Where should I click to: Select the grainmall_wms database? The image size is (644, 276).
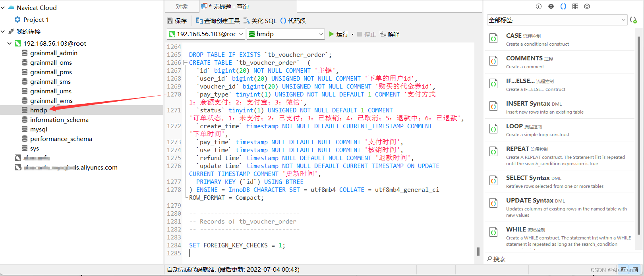click(x=51, y=100)
